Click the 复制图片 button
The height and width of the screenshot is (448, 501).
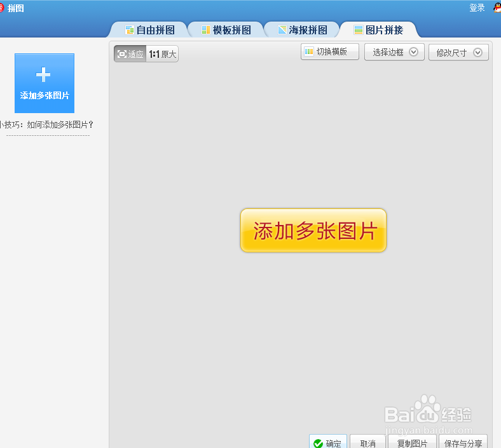coord(412,442)
